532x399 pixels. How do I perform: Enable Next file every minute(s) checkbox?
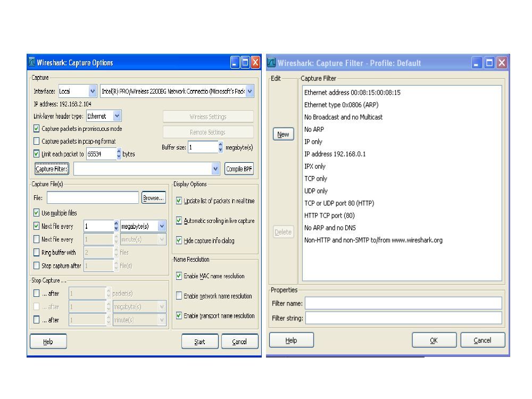click(x=37, y=239)
